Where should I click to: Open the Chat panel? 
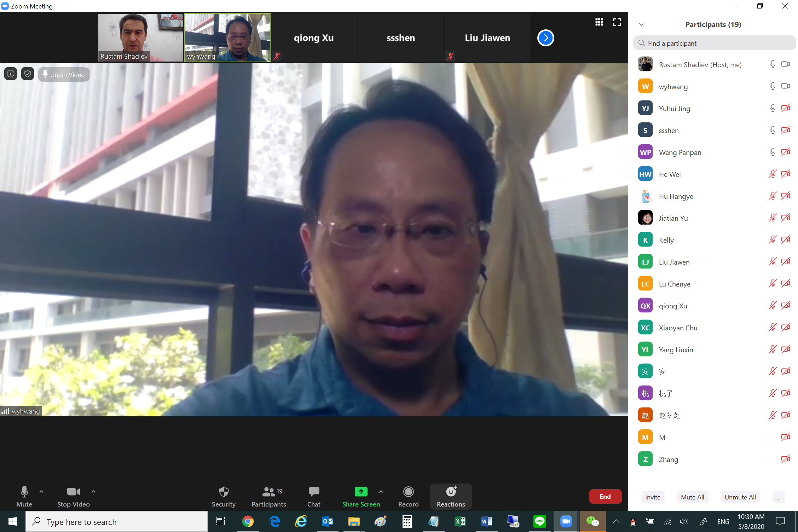(314, 496)
